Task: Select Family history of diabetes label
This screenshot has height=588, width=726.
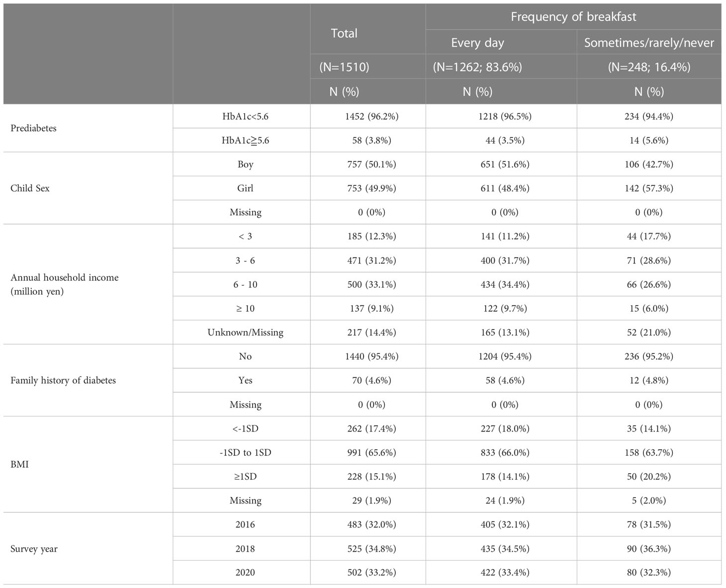Action: (63, 380)
